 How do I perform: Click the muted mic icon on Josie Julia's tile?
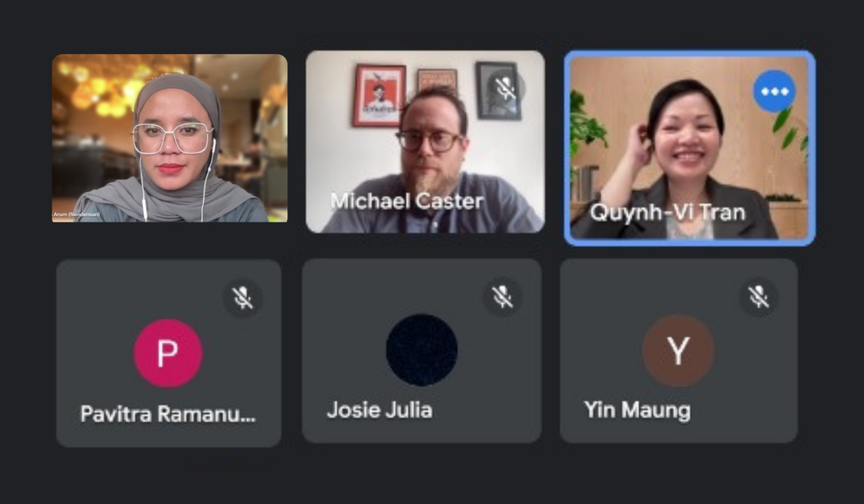pyautogui.click(x=502, y=296)
